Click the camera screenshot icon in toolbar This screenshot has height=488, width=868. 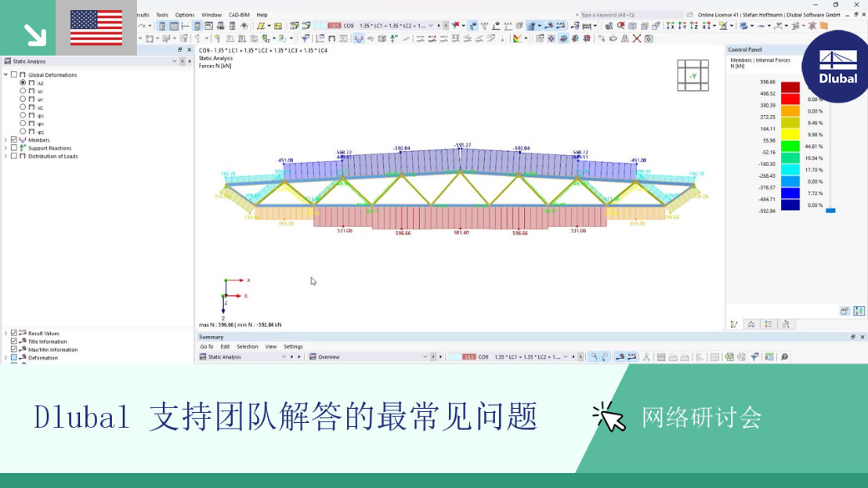pyautogui.click(x=648, y=38)
